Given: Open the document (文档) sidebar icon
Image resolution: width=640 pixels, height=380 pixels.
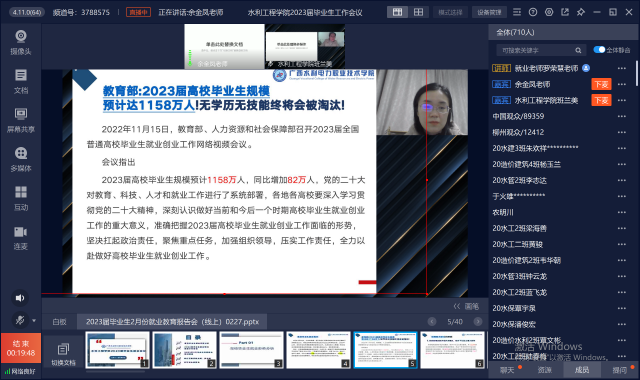Looking at the screenshot, I should (x=21, y=81).
